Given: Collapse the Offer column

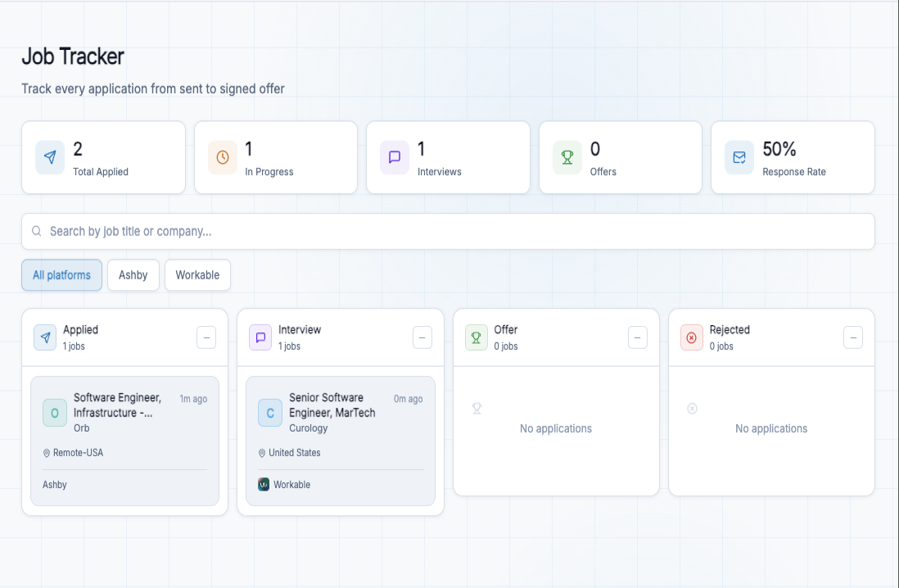Looking at the screenshot, I should coord(638,337).
